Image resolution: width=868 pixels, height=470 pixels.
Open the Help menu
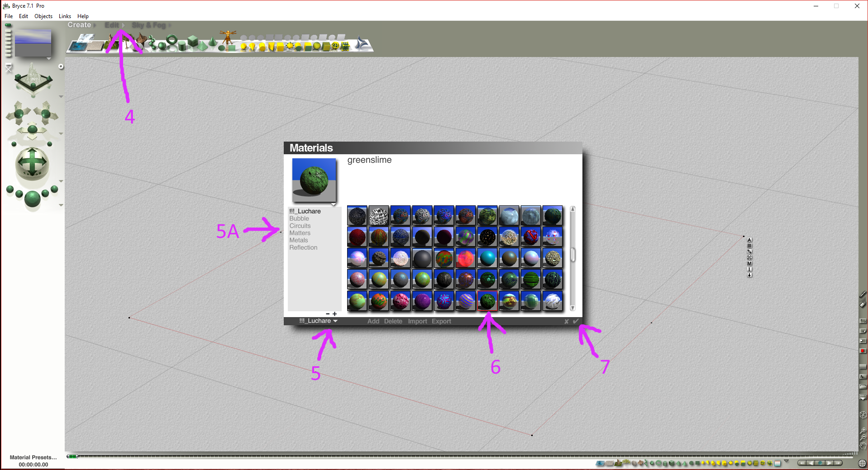83,16
